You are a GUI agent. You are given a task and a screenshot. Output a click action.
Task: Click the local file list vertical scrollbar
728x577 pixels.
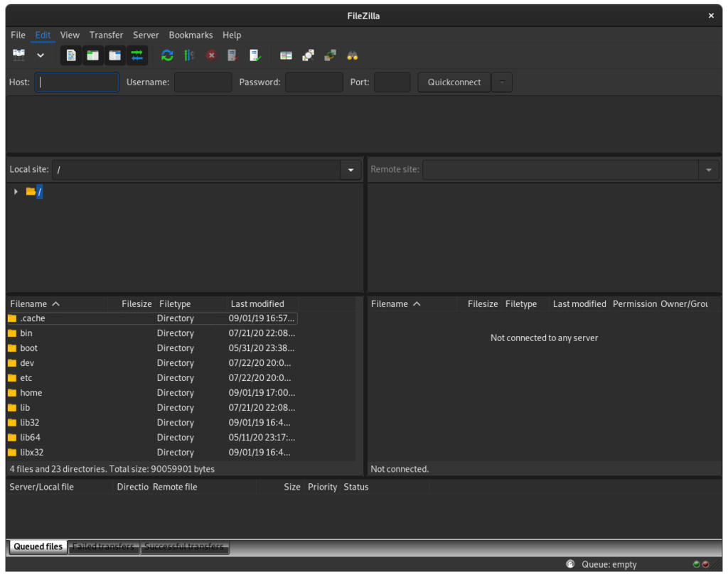(x=360, y=384)
